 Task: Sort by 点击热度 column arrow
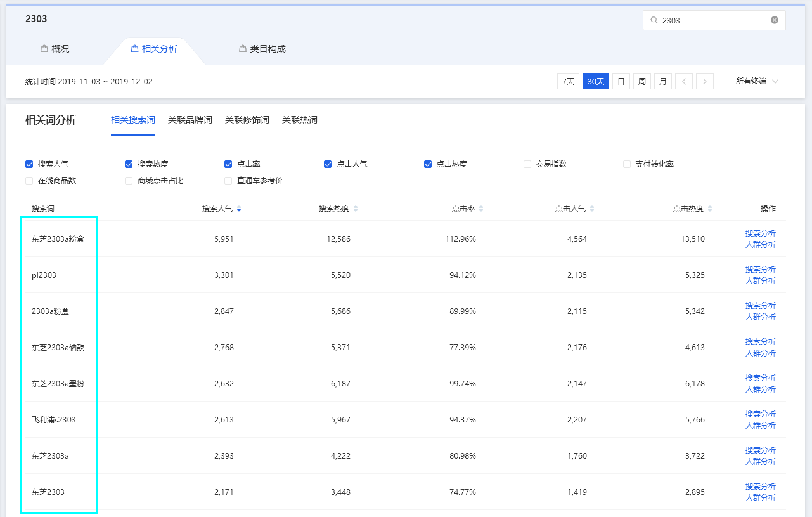710,209
